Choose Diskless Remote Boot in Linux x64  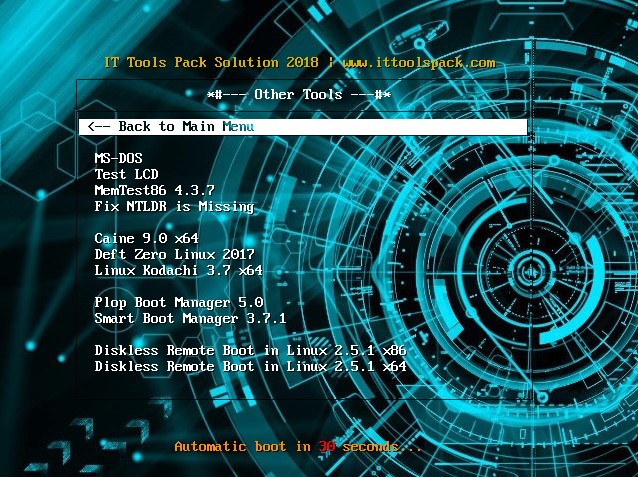pyautogui.click(x=250, y=366)
